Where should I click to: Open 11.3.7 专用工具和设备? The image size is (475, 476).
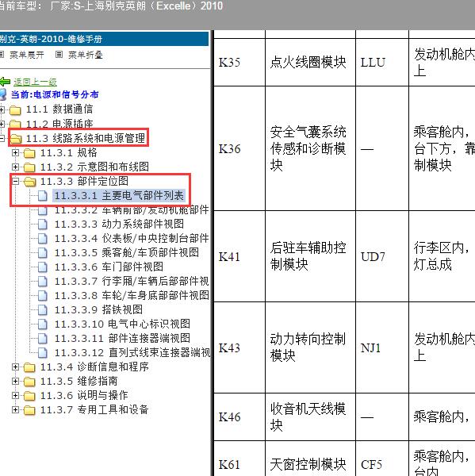(x=94, y=409)
